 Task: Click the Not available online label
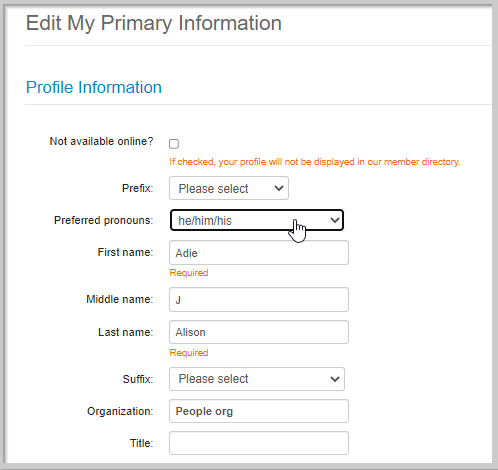[x=101, y=141]
